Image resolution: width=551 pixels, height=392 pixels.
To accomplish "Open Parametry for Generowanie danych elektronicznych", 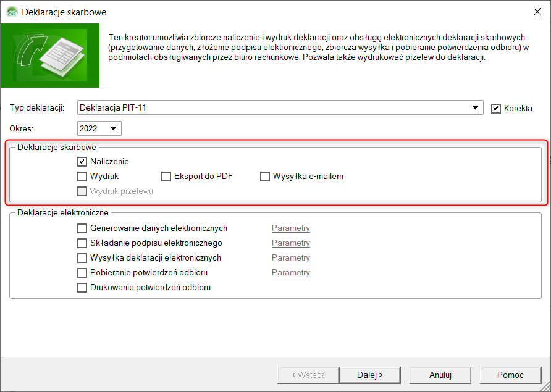I will [290, 228].
